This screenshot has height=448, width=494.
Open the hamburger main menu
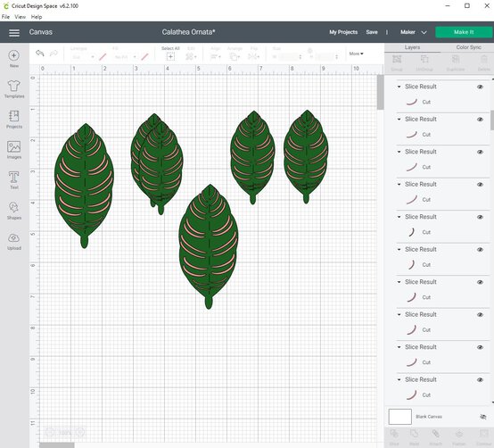[14, 32]
